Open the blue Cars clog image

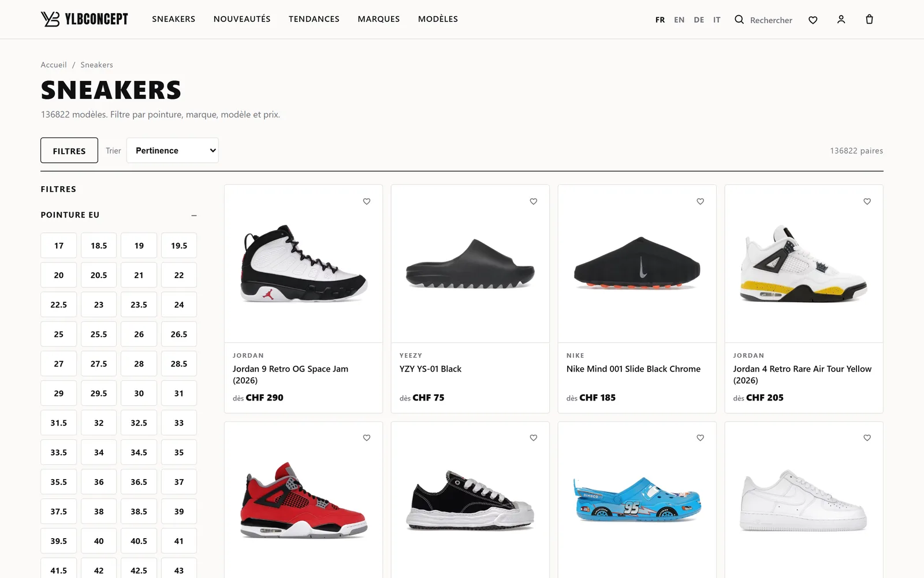pyautogui.click(x=637, y=500)
